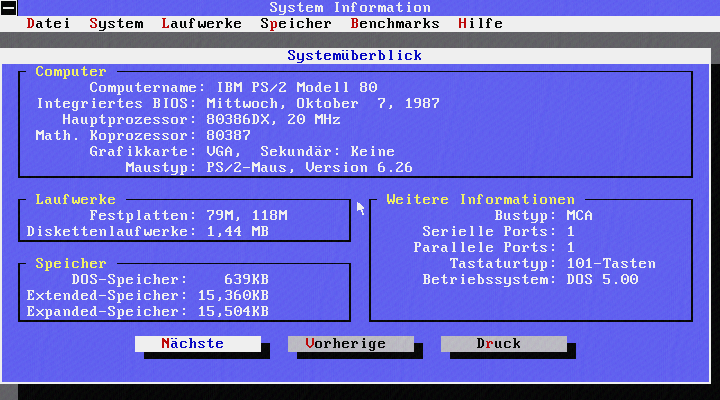Open the window control menu box

click(8, 7)
